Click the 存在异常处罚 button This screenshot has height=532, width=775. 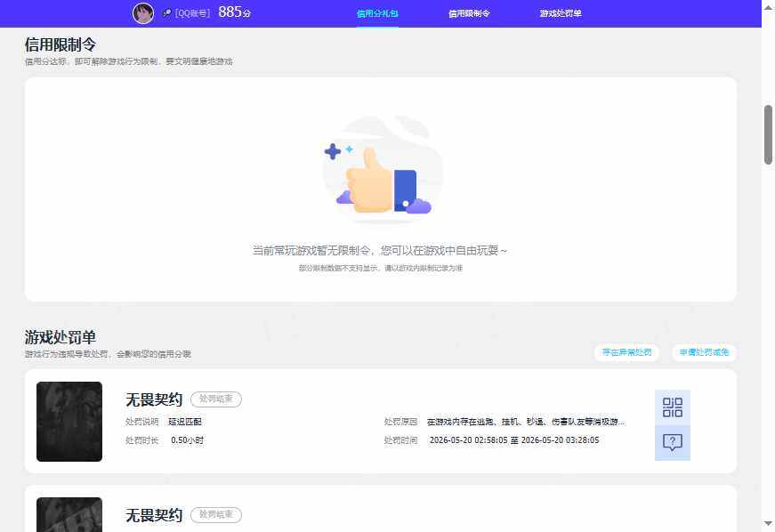(626, 352)
